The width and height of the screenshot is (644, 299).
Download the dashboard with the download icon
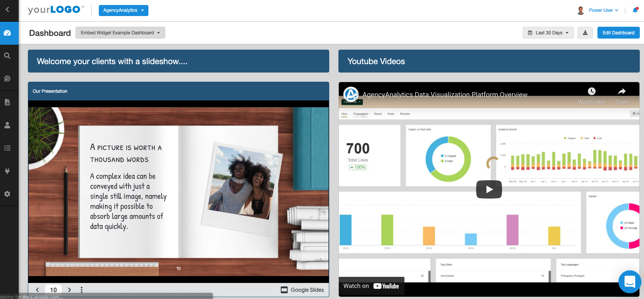585,33
